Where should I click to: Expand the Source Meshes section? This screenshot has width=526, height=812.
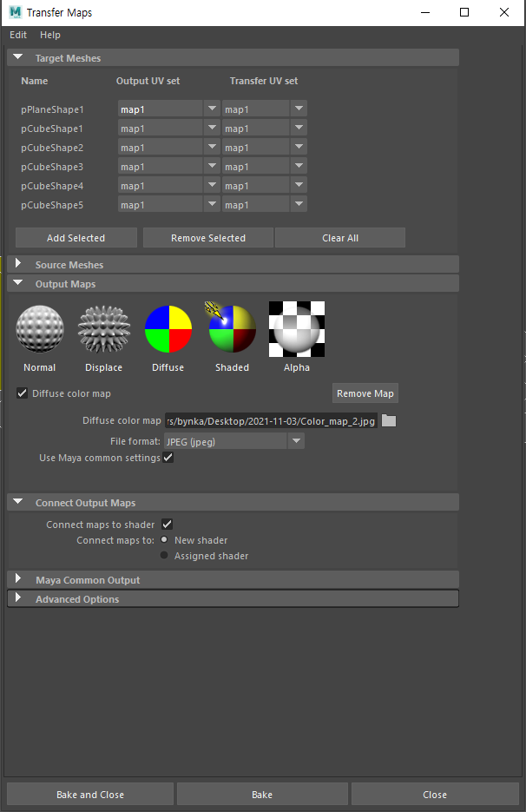[18, 264]
